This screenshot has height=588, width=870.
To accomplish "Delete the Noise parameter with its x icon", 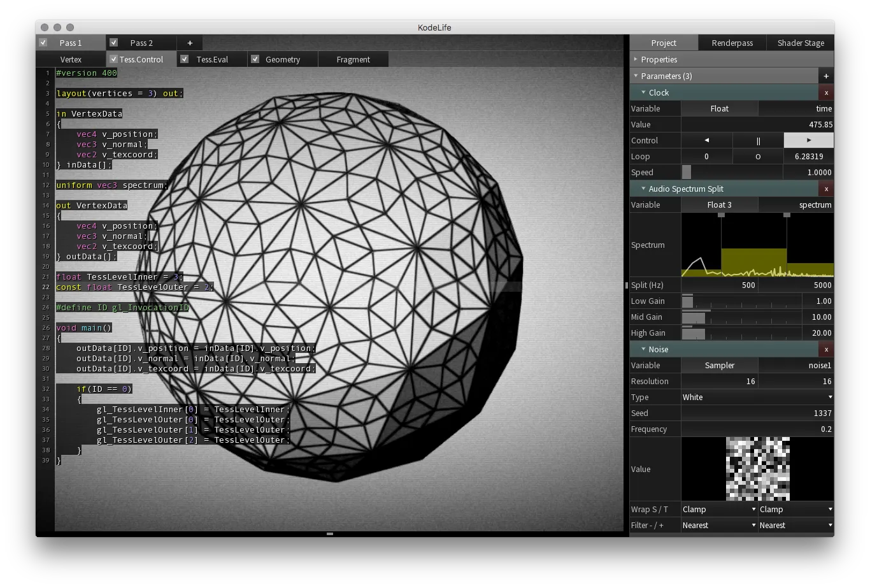I will coord(825,349).
